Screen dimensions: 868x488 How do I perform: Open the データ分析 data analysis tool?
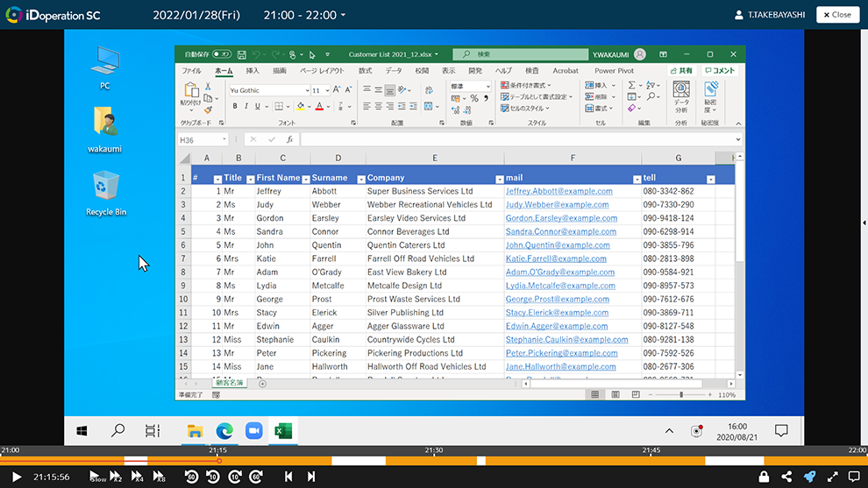681,97
